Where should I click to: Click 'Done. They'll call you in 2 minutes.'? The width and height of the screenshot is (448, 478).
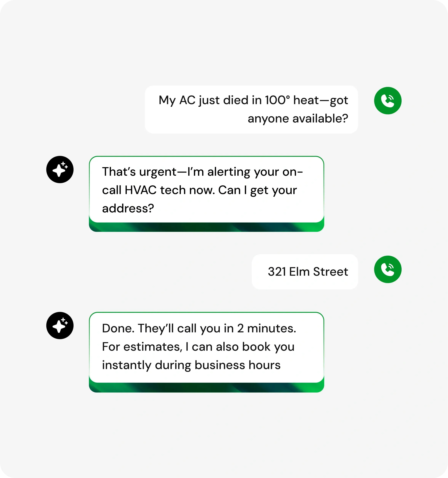click(199, 328)
